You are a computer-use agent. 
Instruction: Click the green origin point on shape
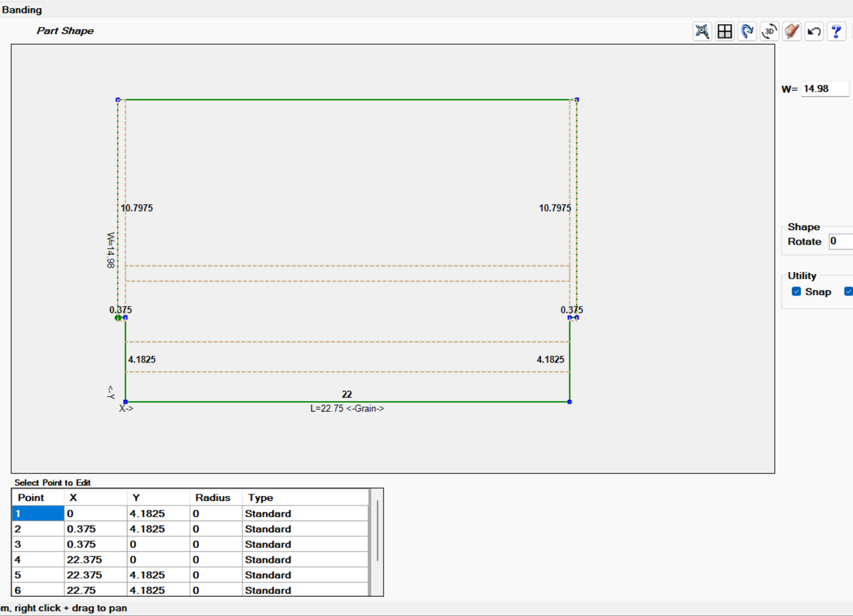pyautogui.click(x=118, y=318)
